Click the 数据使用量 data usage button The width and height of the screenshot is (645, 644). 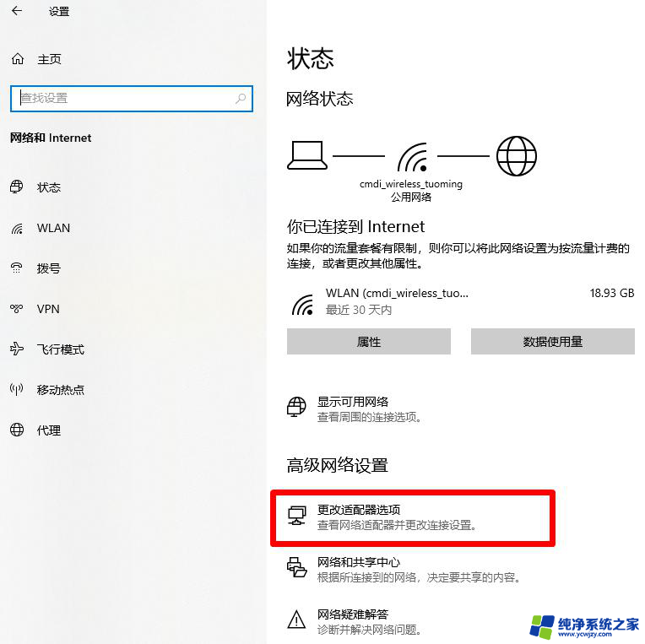point(552,342)
